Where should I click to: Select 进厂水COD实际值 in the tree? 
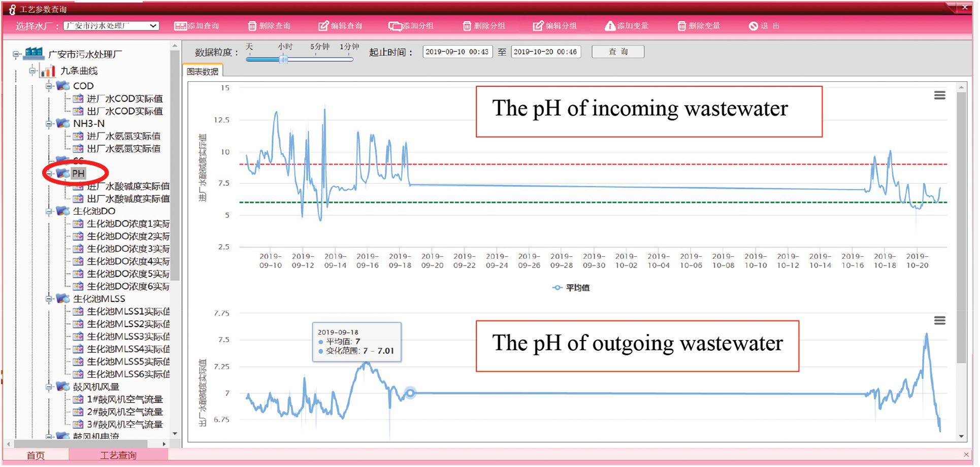(x=124, y=99)
